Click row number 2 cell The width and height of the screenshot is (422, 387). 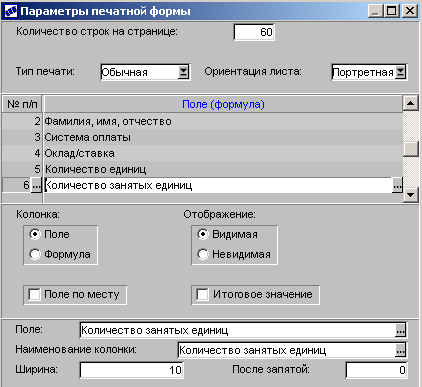pyautogui.click(x=22, y=121)
